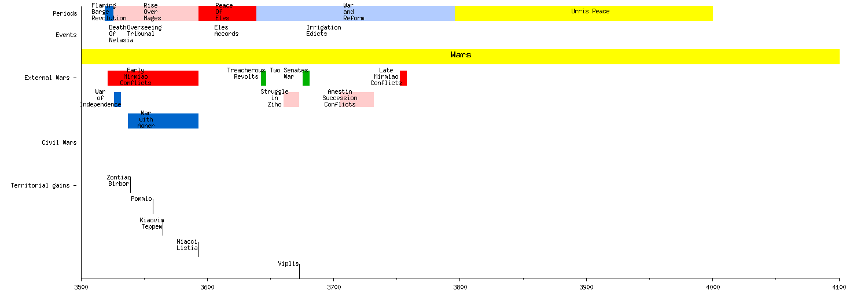The height and width of the screenshot is (301, 868).
Task: Click the Eles Accords event label
Action: 226,31
